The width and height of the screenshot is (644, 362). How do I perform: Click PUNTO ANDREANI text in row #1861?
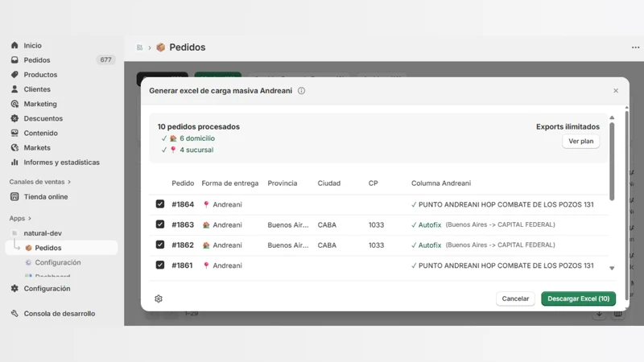[506, 265]
